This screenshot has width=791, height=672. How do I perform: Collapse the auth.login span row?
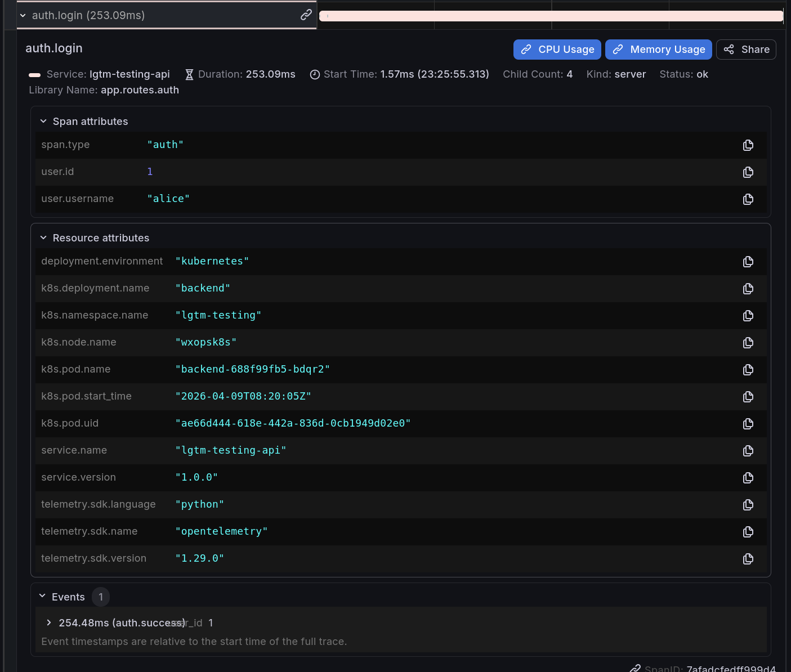23,16
